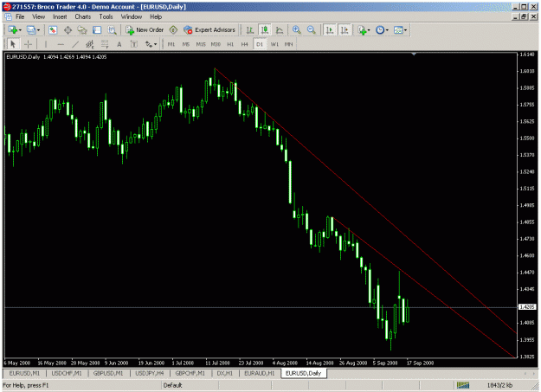Zoom in on the chart
541x392 pixels.
[296, 30]
